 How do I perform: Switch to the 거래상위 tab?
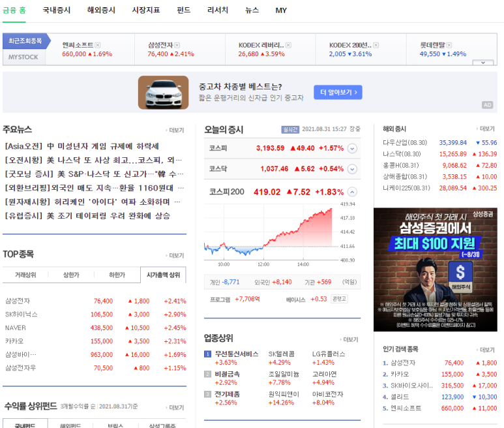(x=25, y=275)
